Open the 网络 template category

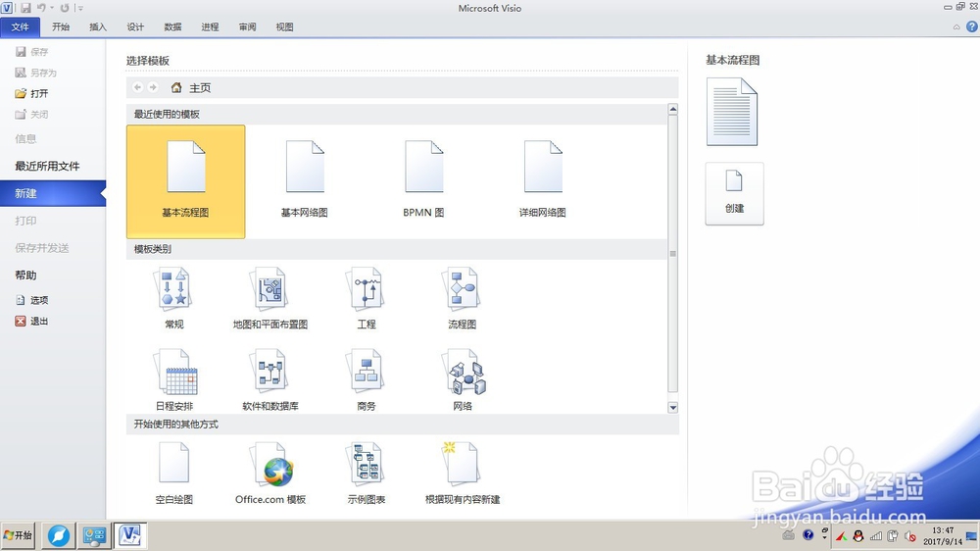pyautogui.click(x=463, y=380)
